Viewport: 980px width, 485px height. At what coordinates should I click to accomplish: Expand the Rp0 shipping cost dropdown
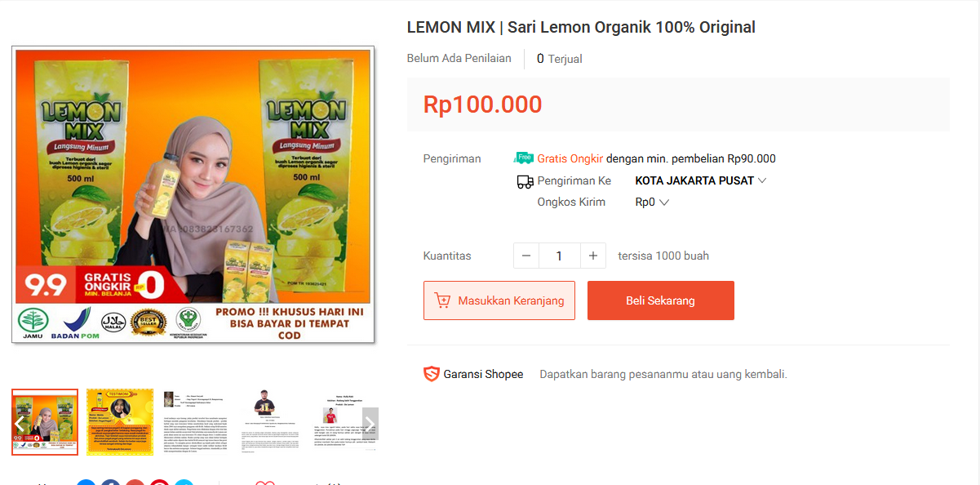coord(652,202)
